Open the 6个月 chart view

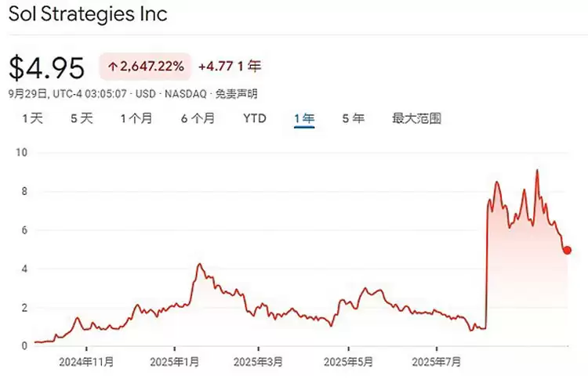198,119
